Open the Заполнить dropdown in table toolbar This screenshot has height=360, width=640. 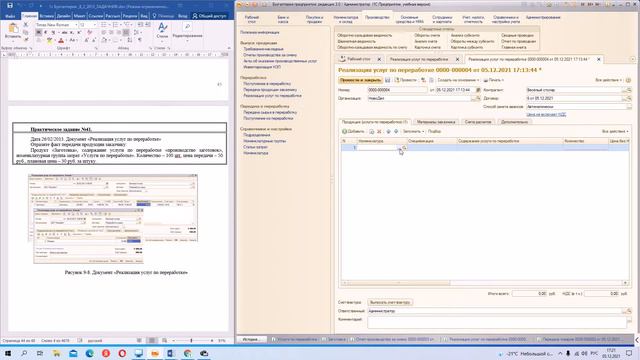413,131
